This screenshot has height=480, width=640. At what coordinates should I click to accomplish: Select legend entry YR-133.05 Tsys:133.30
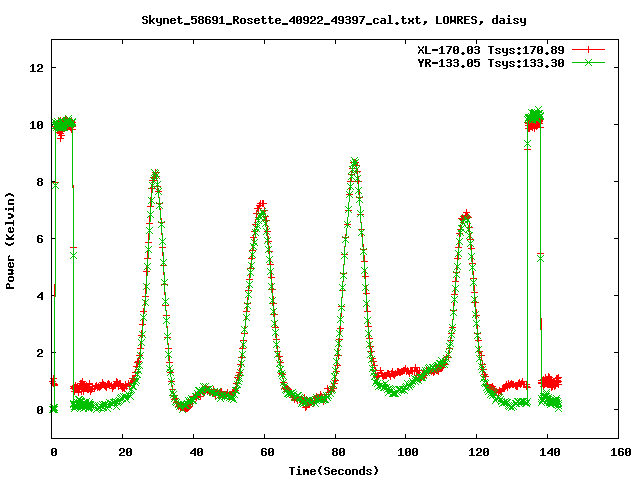pyautogui.click(x=491, y=63)
